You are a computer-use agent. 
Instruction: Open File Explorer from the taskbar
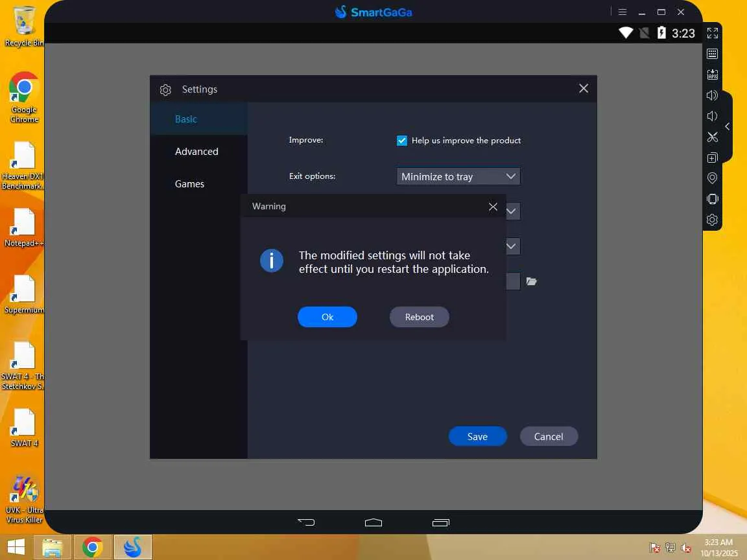pyautogui.click(x=53, y=547)
